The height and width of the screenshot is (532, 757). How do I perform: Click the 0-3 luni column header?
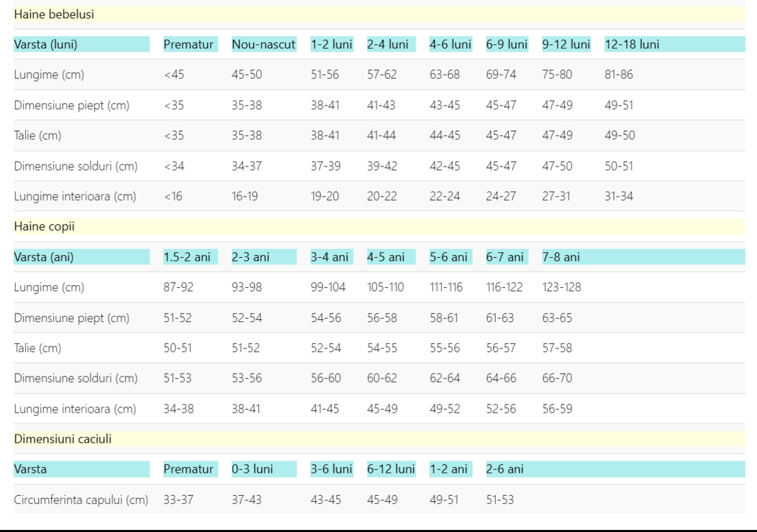(x=252, y=469)
